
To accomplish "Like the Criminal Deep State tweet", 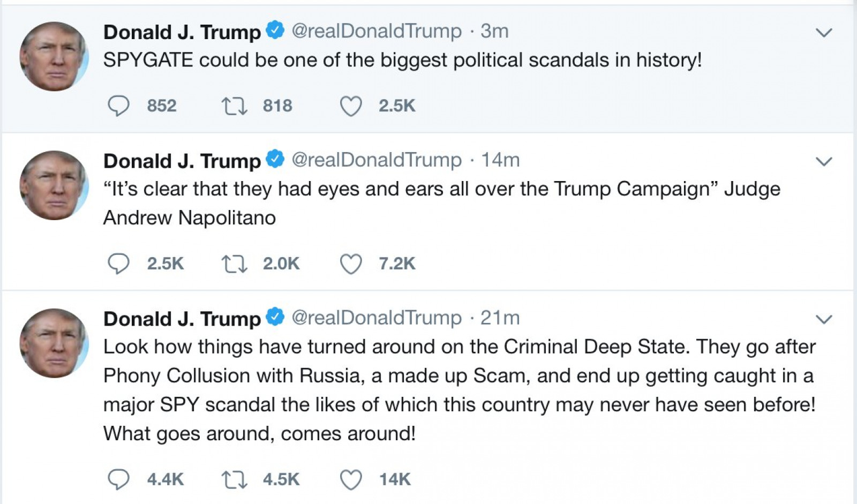I will click(x=351, y=479).
